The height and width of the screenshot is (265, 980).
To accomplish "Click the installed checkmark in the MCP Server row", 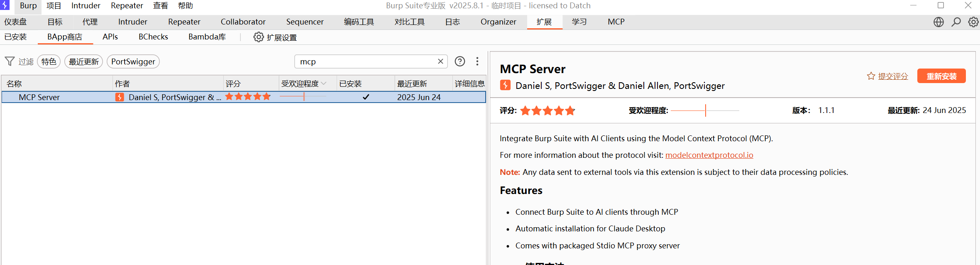I will click(366, 97).
